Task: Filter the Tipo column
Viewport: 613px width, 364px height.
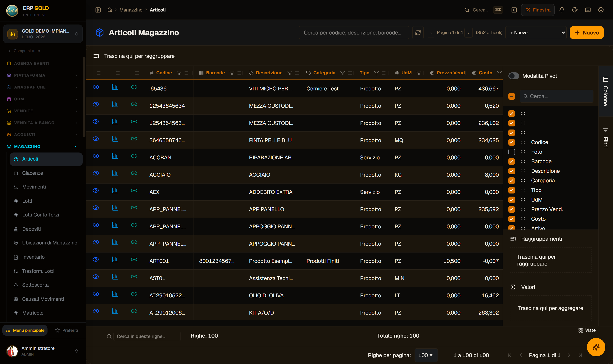Action: (376, 73)
